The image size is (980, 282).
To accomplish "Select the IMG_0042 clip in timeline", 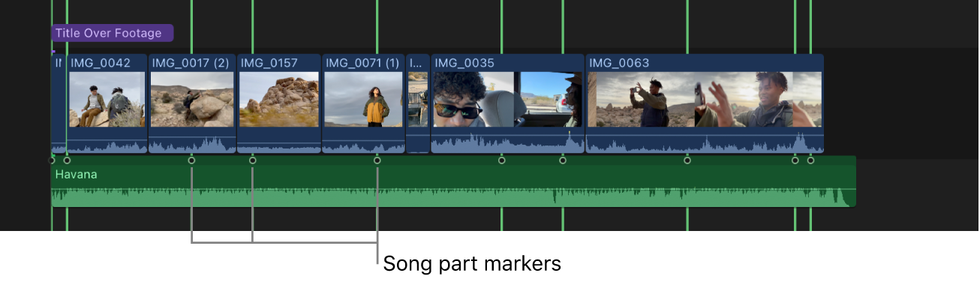I will click(107, 103).
